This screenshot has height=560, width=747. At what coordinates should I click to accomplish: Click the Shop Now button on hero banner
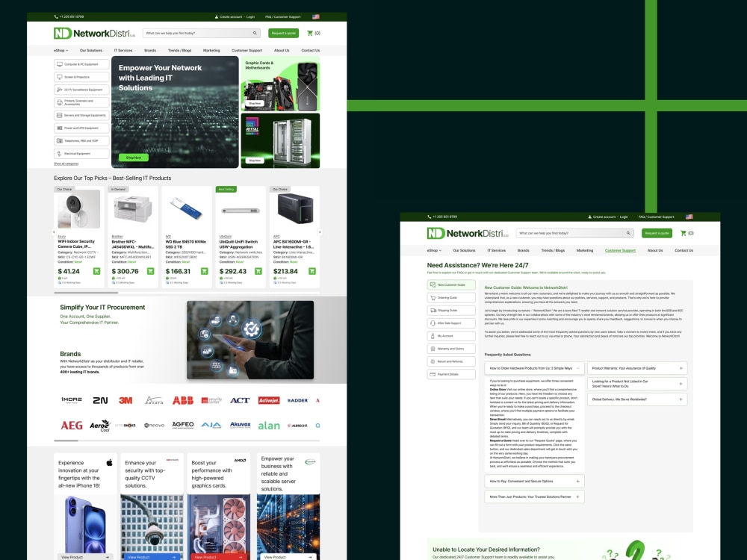pos(134,158)
